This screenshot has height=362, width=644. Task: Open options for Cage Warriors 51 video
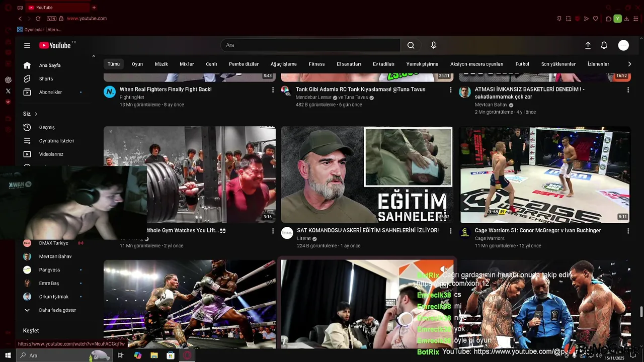(628, 231)
